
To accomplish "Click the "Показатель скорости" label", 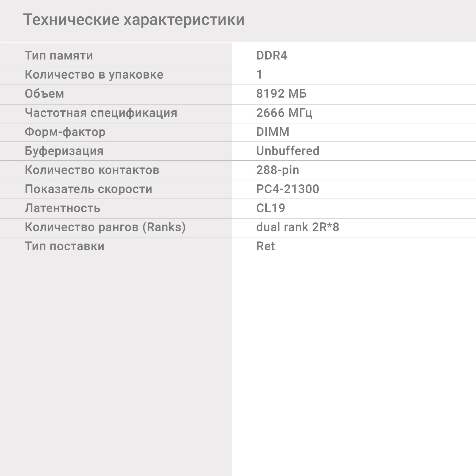I will point(89,189).
